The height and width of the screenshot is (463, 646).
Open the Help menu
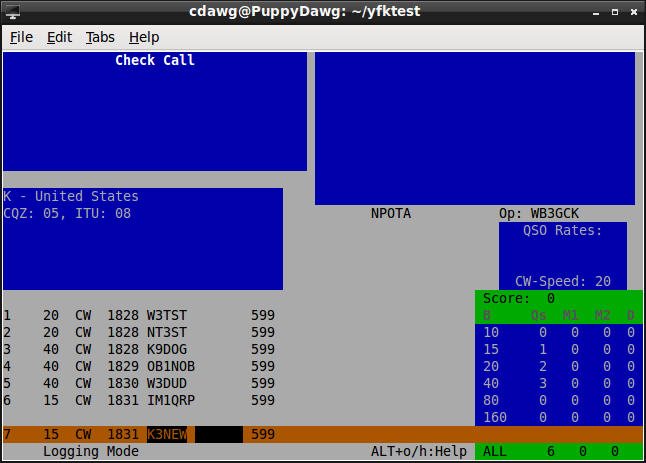coord(144,37)
